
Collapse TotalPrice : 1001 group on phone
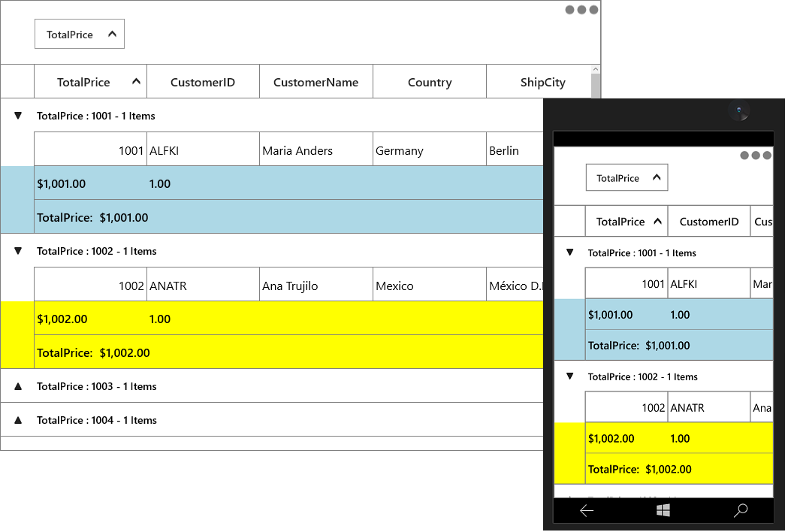pyautogui.click(x=569, y=252)
